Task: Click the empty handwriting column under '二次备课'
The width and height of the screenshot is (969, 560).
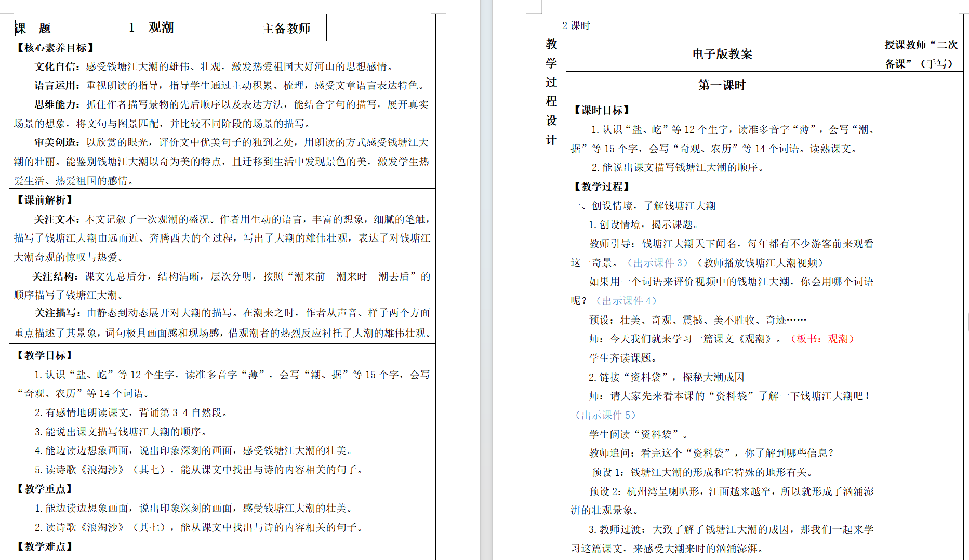Action: coord(921,315)
